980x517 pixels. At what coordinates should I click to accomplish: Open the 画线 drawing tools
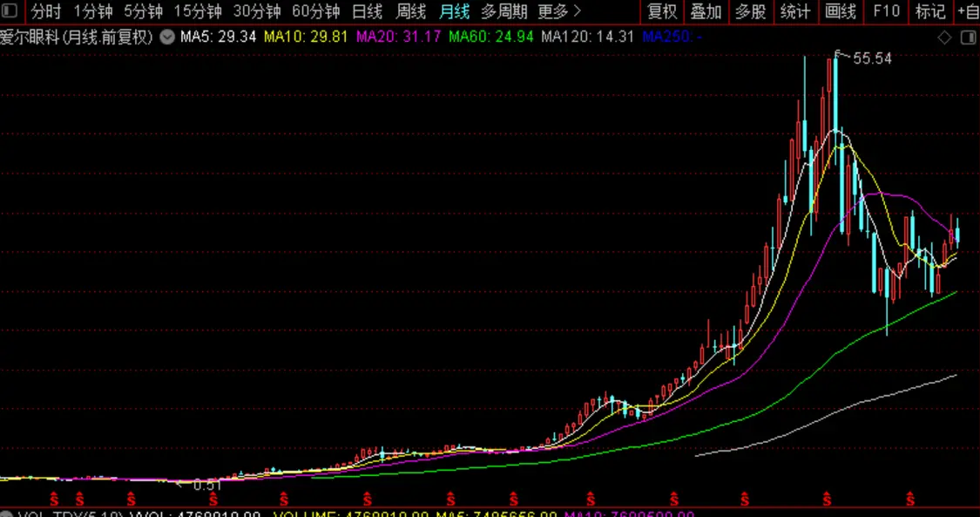[841, 11]
